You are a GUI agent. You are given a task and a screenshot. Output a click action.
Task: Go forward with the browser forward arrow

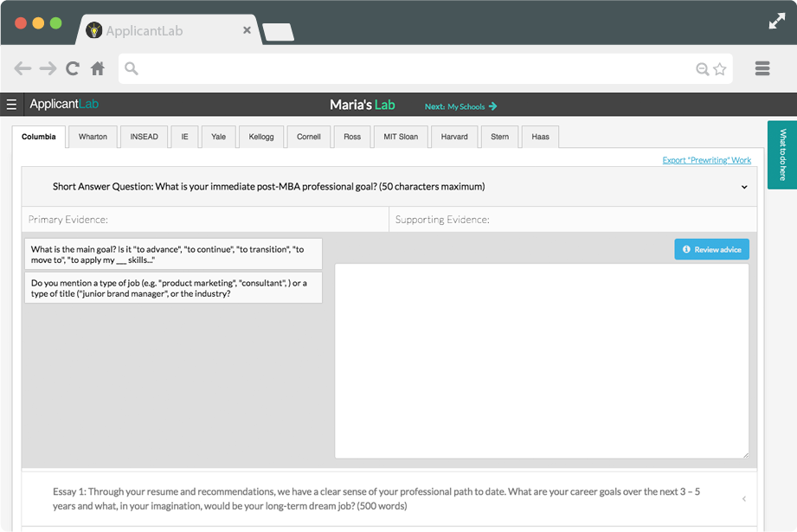[x=48, y=68]
